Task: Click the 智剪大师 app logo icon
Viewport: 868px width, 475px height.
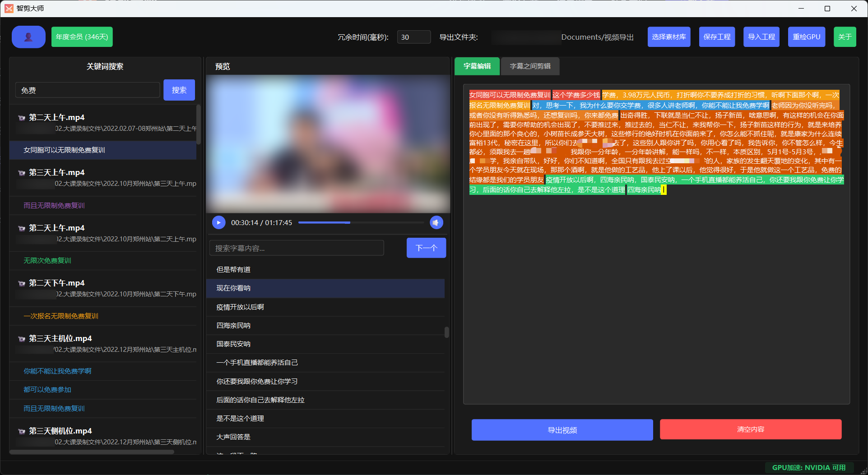Action: [9, 9]
